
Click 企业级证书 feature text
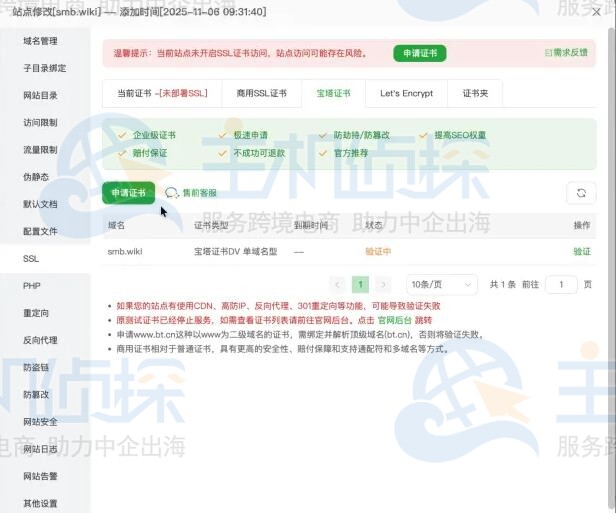pyautogui.click(x=154, y=135)
